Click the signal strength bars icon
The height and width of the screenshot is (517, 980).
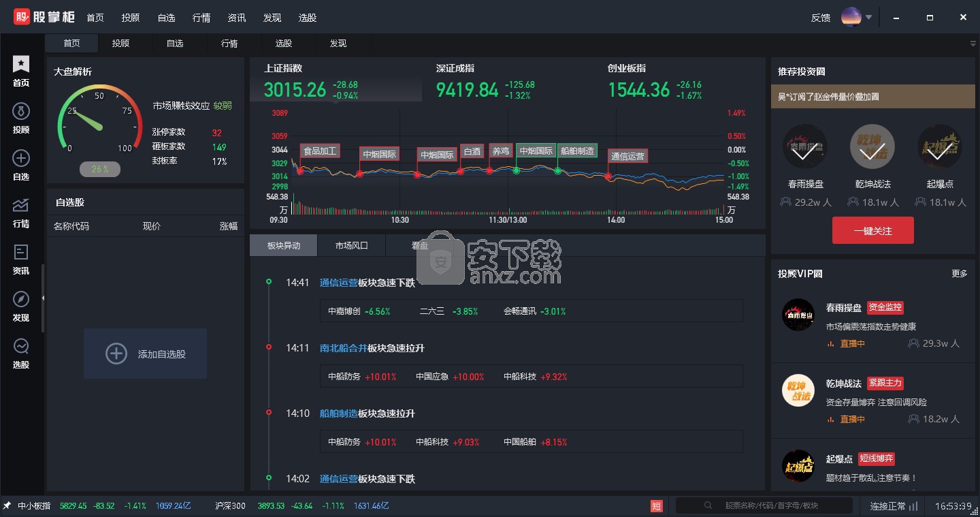[x=913, y=505]
